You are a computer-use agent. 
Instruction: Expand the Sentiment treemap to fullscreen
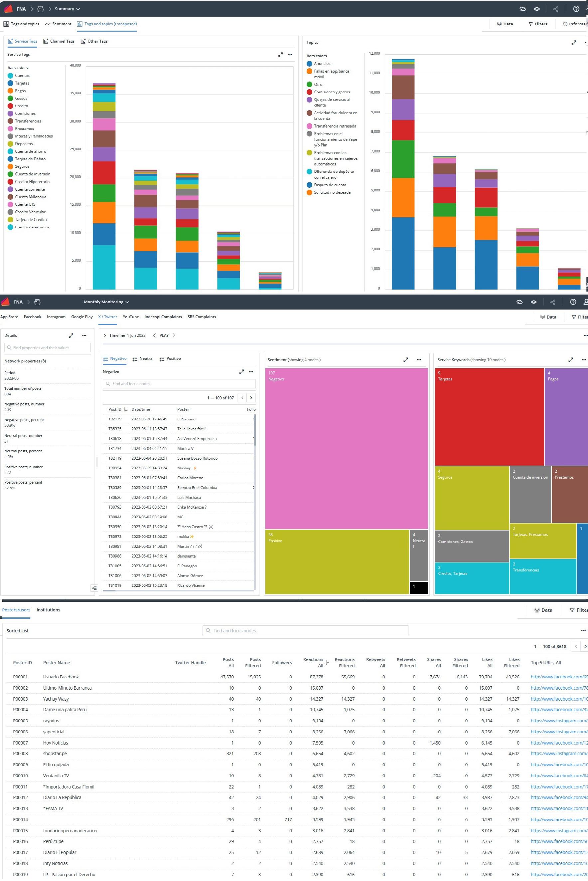[x=405, y=360]
